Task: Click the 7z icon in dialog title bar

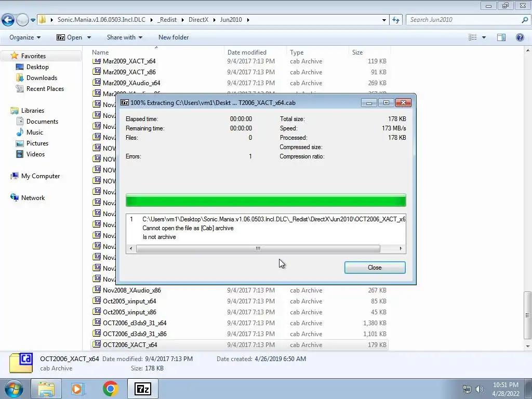Action: [x=125, y=102]
